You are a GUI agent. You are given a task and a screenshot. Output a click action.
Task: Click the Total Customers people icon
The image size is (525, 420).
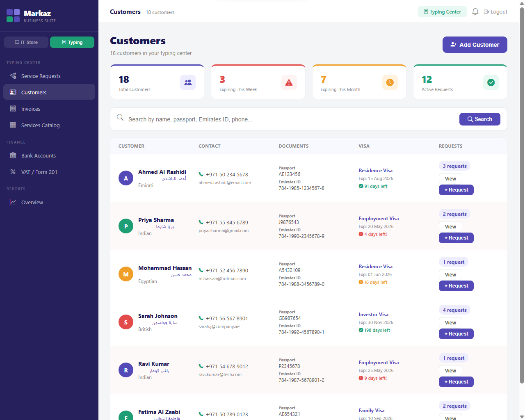coord(188,82)
